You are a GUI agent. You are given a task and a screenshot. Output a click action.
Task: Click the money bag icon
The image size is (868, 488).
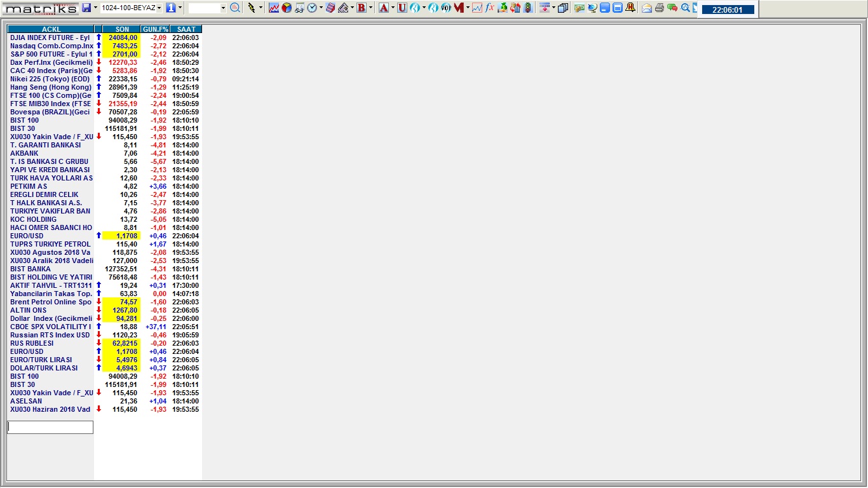(503, 8)
